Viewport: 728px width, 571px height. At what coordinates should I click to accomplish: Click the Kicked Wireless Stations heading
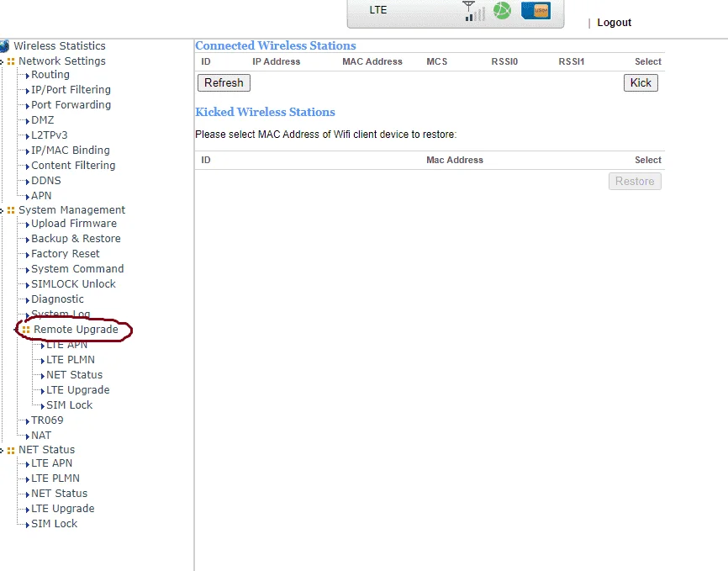point(265,112)
